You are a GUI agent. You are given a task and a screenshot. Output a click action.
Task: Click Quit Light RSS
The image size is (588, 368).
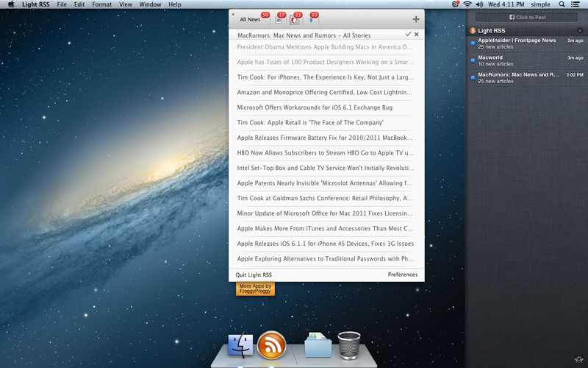(x=254, y=275)
